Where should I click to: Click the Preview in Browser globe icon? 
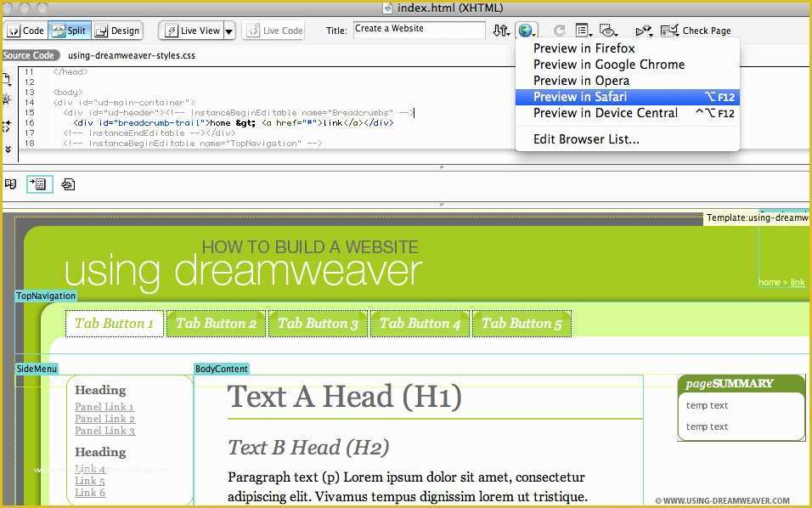point(526,31)
